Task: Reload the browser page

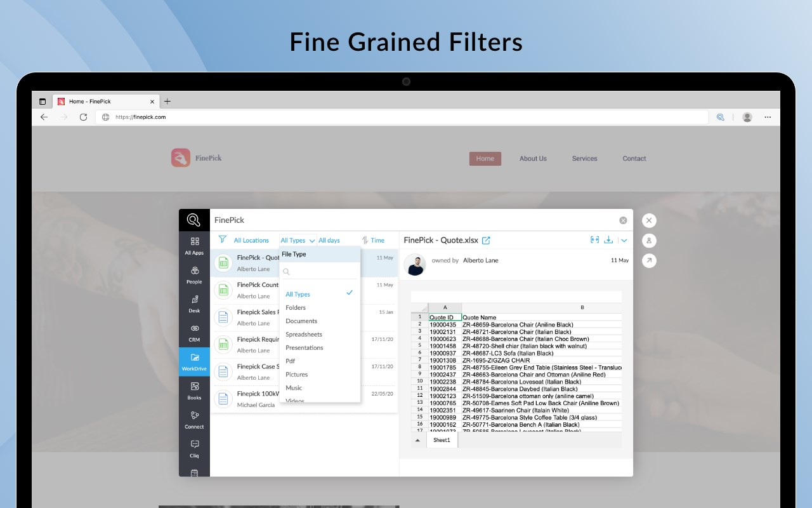Action: [x=83, y=117]
